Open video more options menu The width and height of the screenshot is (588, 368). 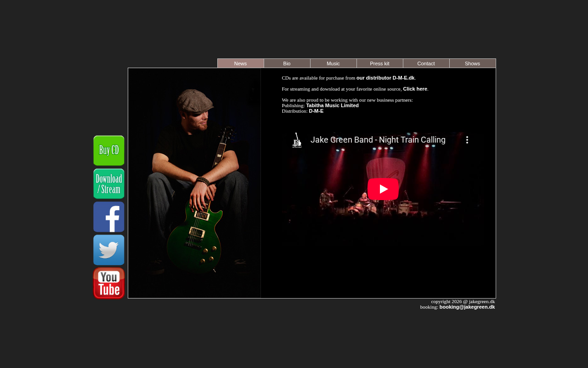(x=467, y=140)
